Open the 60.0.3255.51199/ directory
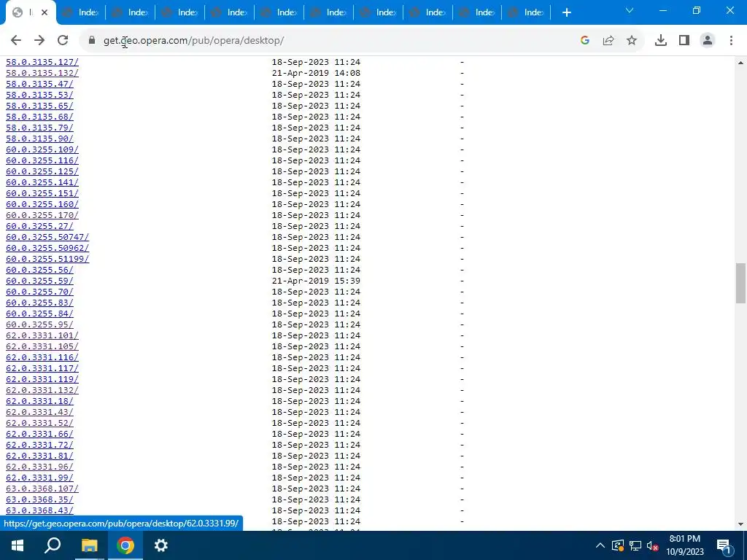The width and height of the screenshot is (747, 560). point(47,259)
